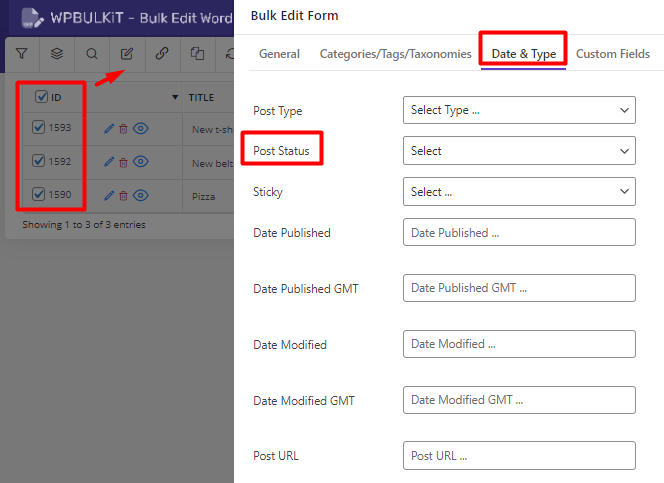Screen dimensions: 664x483
Task: Open the Post Type dropdown
Action: [x=519, y=110]
